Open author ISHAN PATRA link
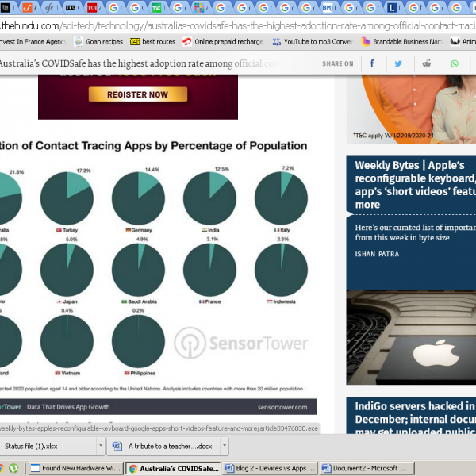This screenshot has width=476, height=476. tap(377, 254)
